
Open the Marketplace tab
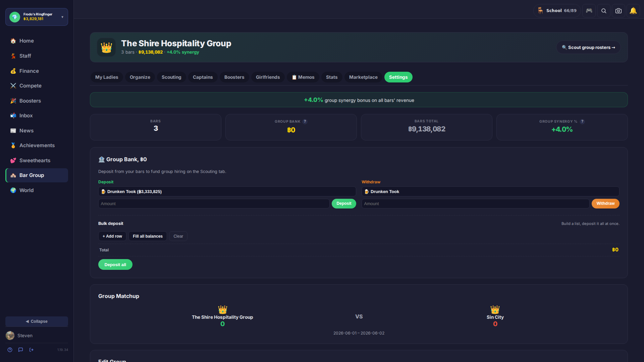pyautogui.click(x=363, y=77)
